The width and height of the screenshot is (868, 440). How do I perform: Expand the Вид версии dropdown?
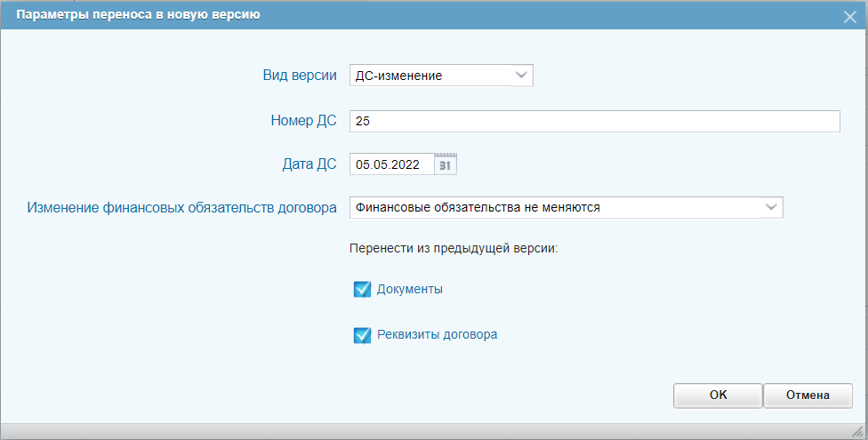pos(521,76)
